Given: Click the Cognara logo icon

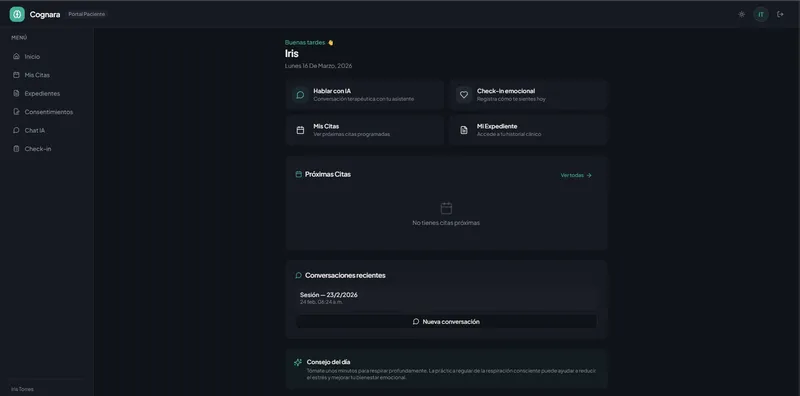Looking at the screenshot, I should (x=17, y=14).
